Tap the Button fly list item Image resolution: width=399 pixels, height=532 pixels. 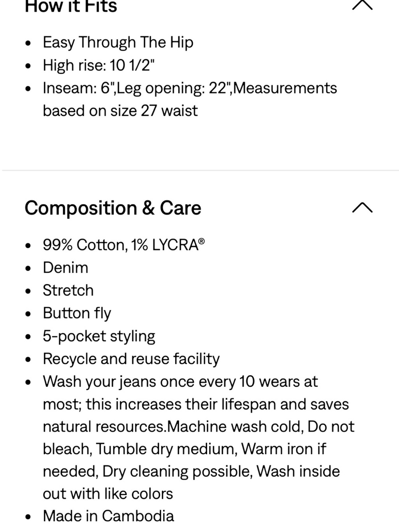[77, 313]
